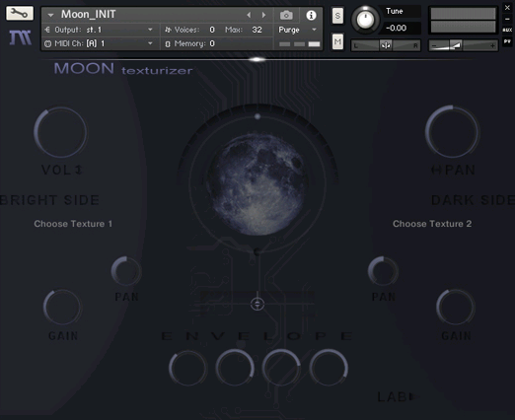
Task: Open the Purge menu
Action: 298,30
